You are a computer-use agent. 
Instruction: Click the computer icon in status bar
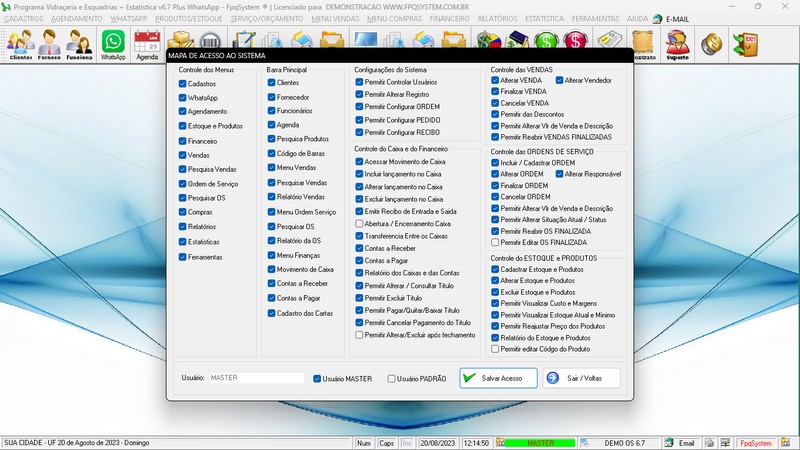(x=725, y=443)
